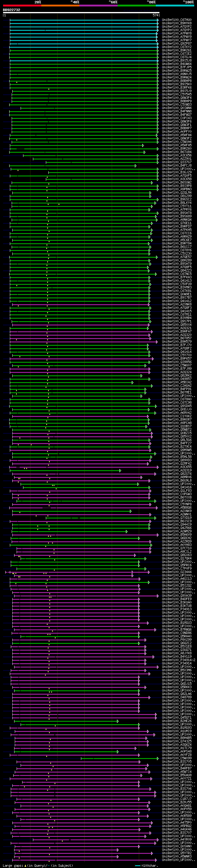Viewport: 197px width, 868px height.
Task: Open hit UniRef100_B9HYK8
Action: 177,24
